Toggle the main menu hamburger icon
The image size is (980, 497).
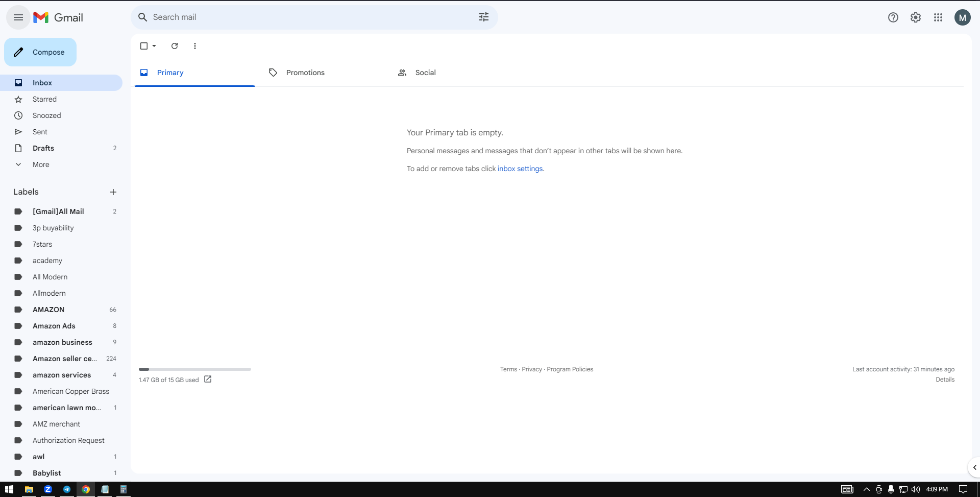(18, 17)
